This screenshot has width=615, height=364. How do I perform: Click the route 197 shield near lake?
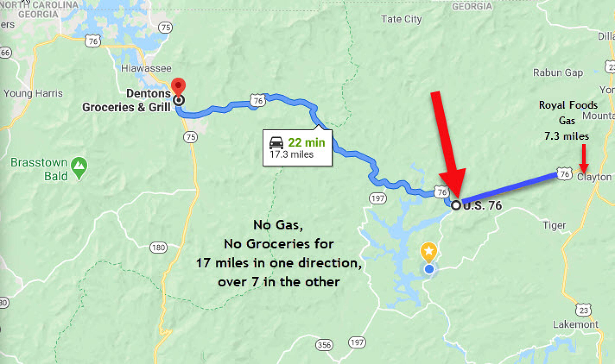[378, 198]
